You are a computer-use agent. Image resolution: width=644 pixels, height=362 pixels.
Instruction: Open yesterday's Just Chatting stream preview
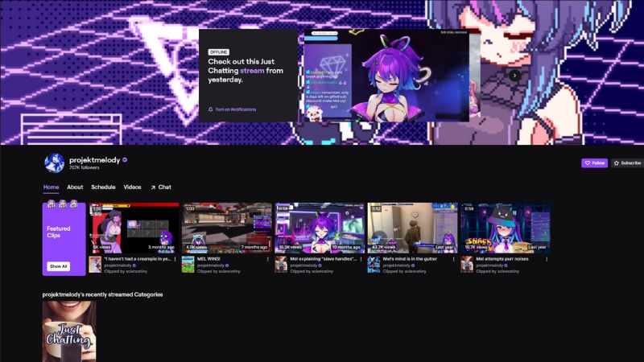tap(386, 76)
